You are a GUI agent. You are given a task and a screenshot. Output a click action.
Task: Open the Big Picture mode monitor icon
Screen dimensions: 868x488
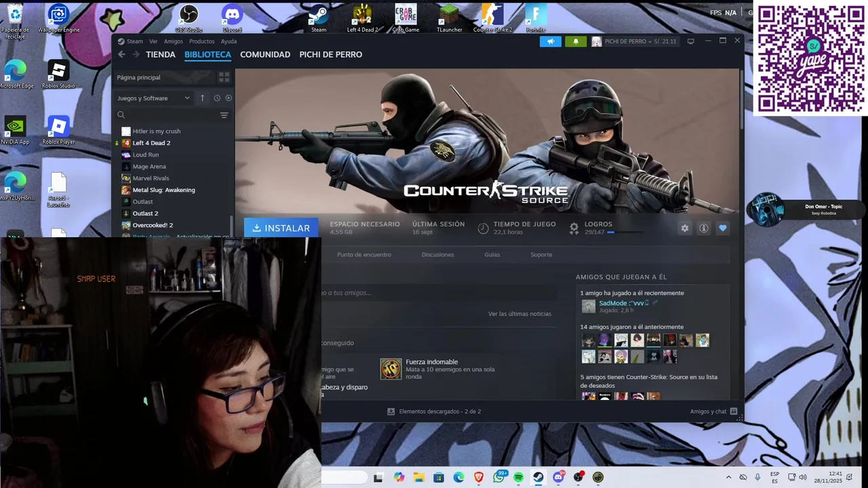(690, 41)
